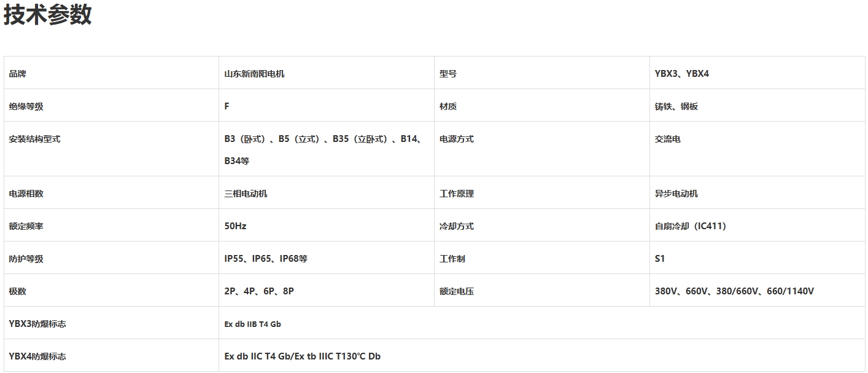Click the 技术参数 heading
Image resolution: width=868 pixels, height=373 pixels.
pyautogui.click(x=47, y=15)
